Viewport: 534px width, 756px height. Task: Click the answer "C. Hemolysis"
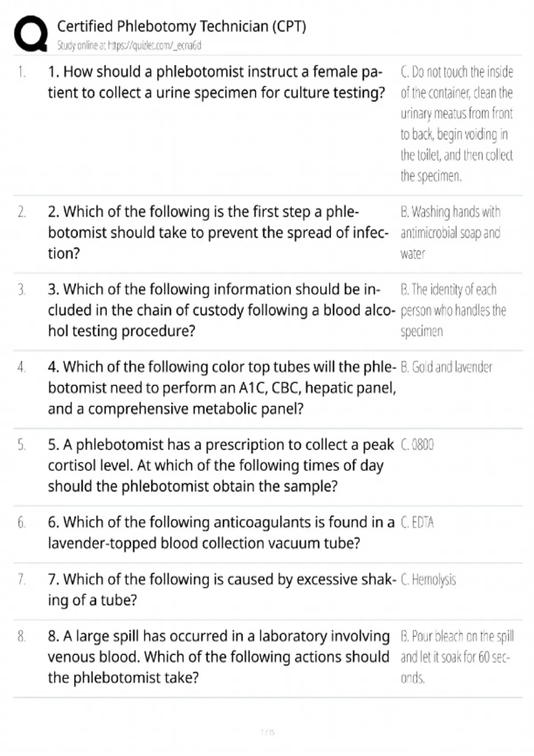coord(428,579)
